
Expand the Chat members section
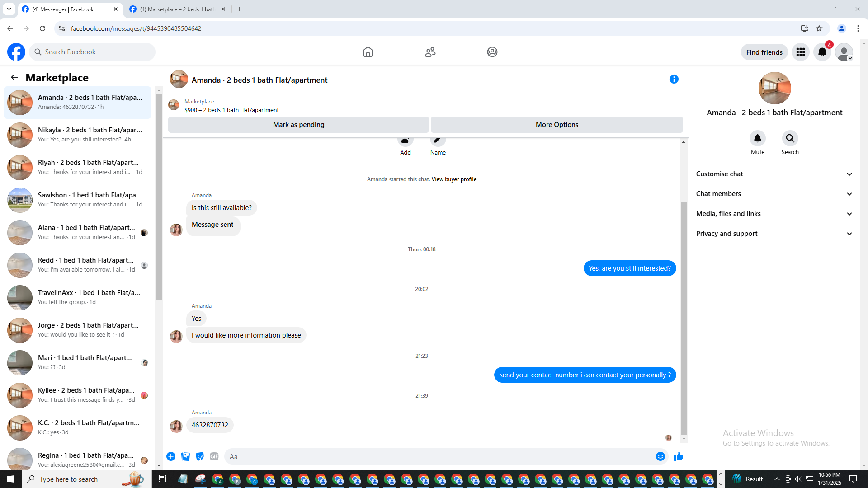(x=774, y=194)
